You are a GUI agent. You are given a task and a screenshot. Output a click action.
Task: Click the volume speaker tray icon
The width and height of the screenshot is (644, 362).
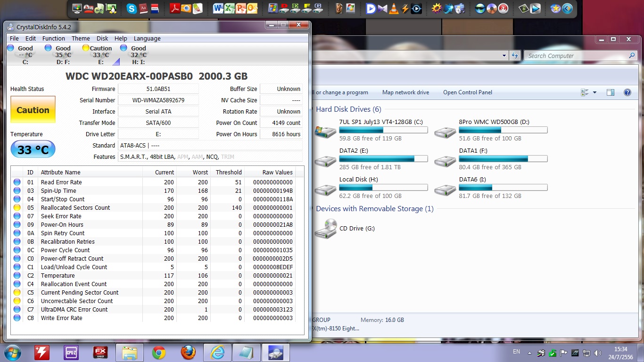point(598,353)
